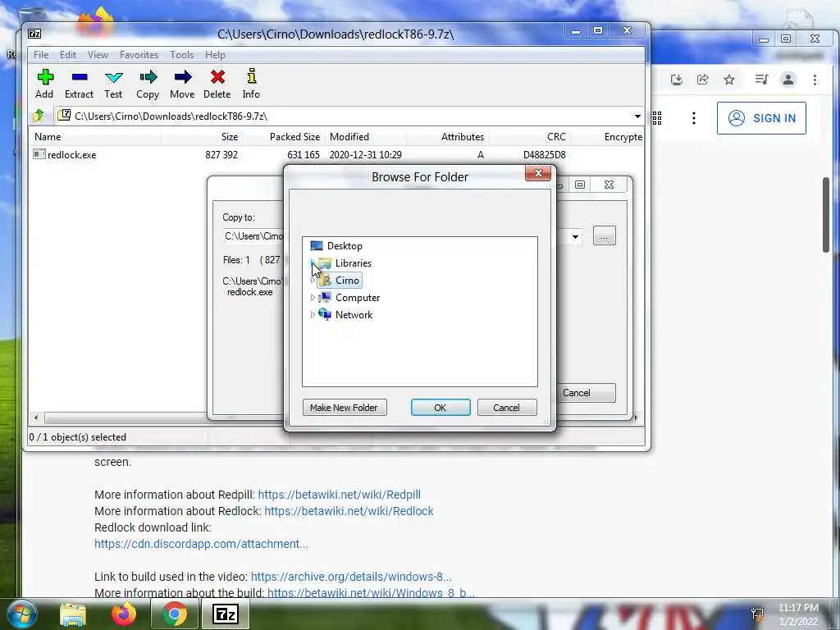Click Make New Folder button
The width and height of the screenshot is (840, 630).
(344, 407)
